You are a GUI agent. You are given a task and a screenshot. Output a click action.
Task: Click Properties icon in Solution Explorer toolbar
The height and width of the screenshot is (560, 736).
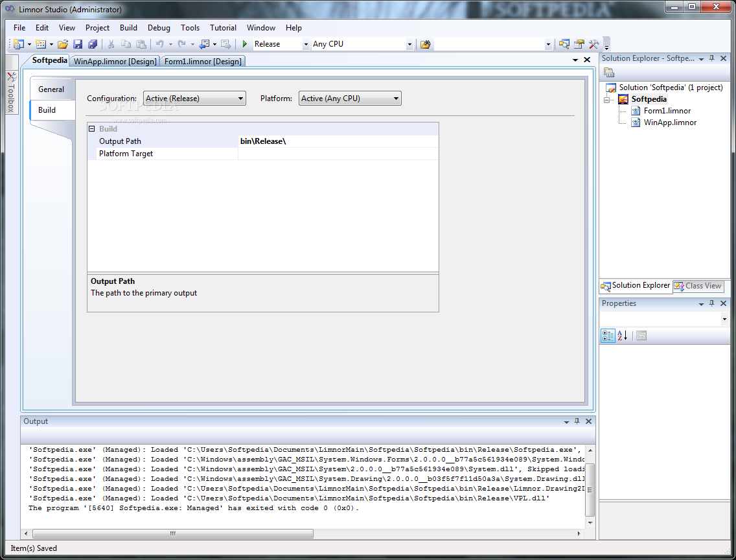(x=609, y=73)
